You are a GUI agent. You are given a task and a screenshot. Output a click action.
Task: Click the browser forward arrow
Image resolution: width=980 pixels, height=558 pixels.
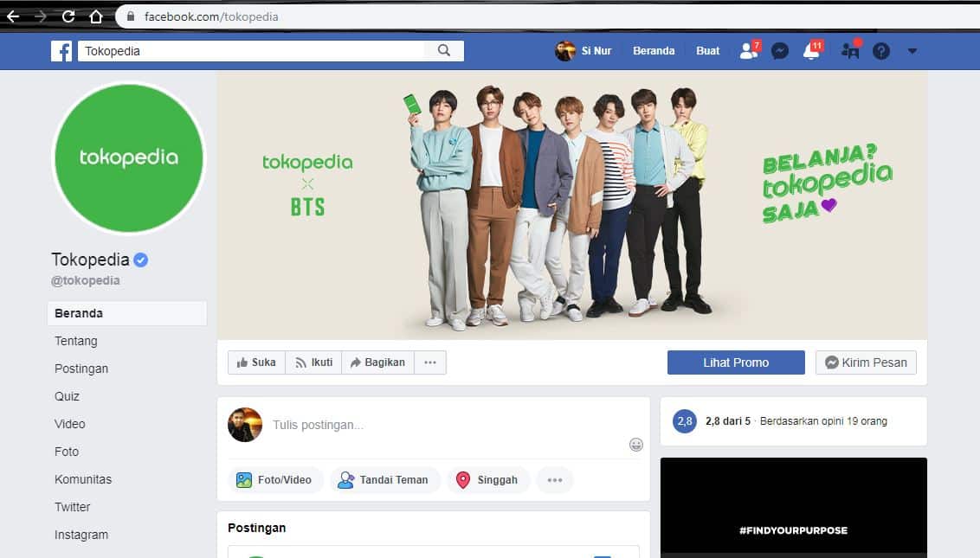click(42, 17)
